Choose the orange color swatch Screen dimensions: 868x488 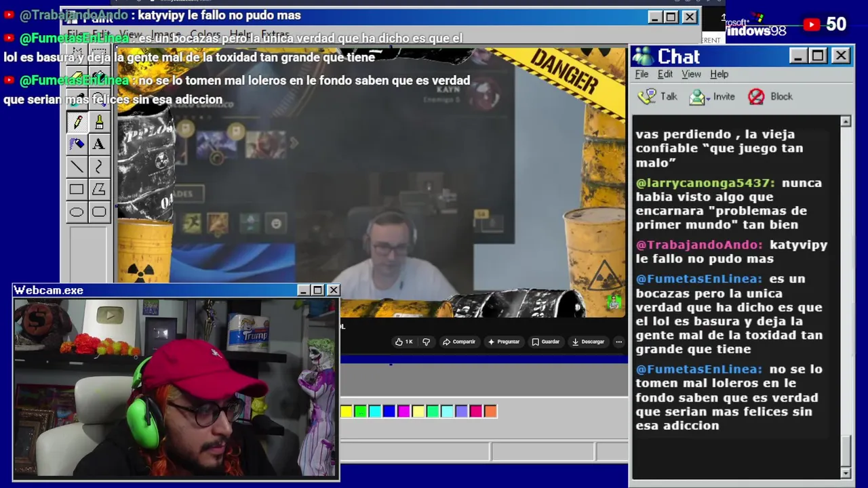(x=490, y=411)
